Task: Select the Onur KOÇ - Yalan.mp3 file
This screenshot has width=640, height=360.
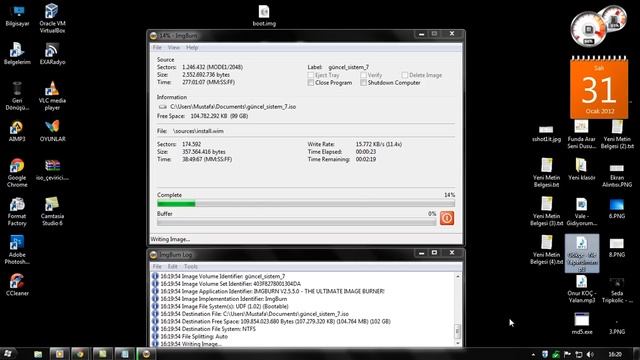Action: [582, 289]
